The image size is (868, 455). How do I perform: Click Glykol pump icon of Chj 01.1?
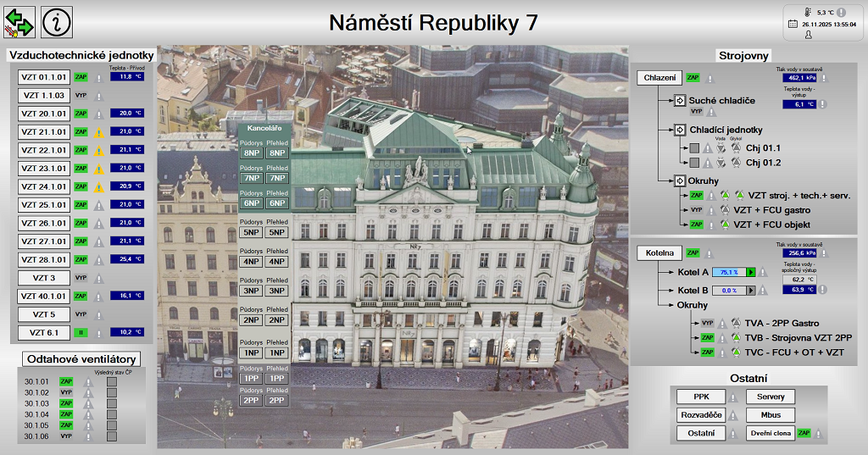pos(736,147)
